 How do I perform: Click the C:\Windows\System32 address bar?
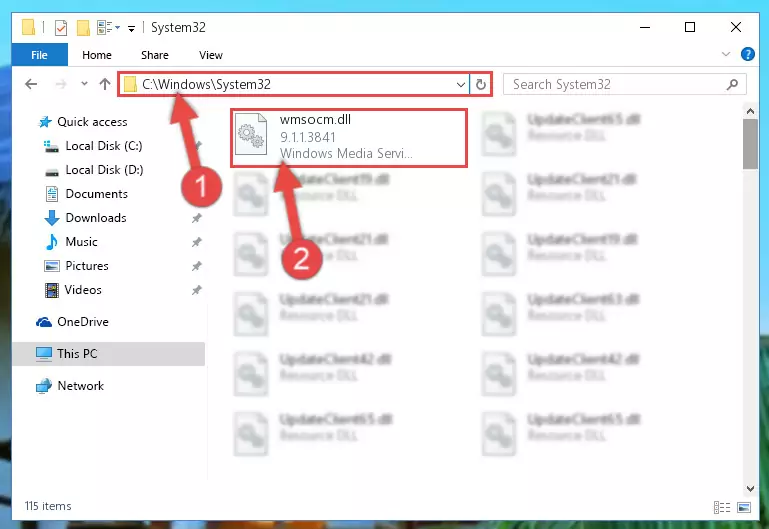pyautogui.click(x=293, y=84)
